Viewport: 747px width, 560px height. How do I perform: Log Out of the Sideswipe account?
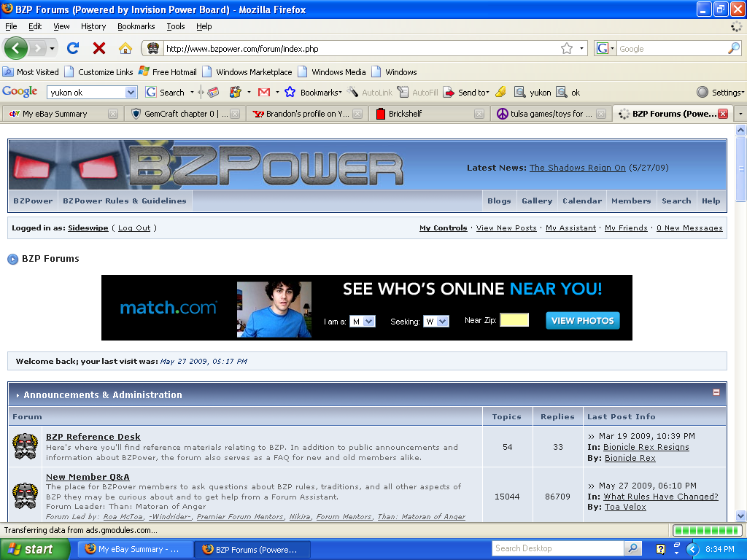[133, 227]
